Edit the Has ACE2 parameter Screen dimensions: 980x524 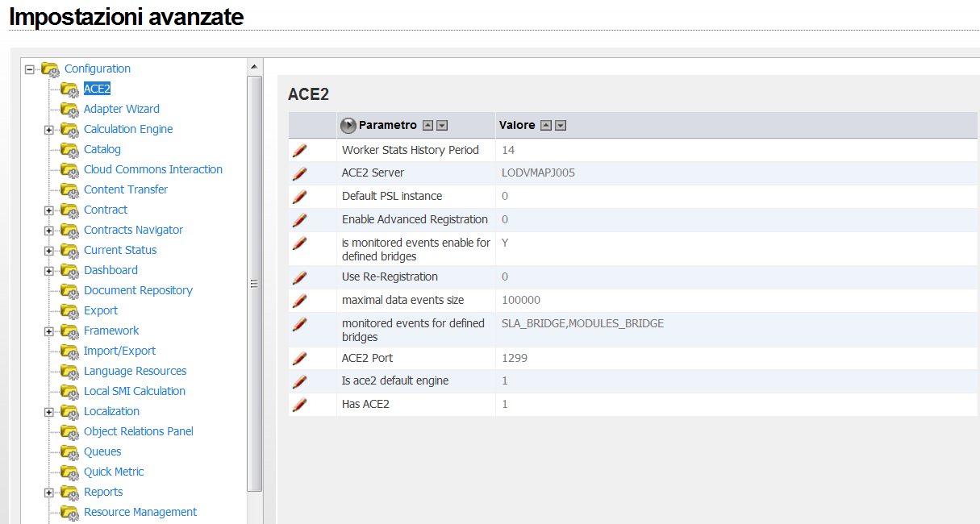coord(299,405)
